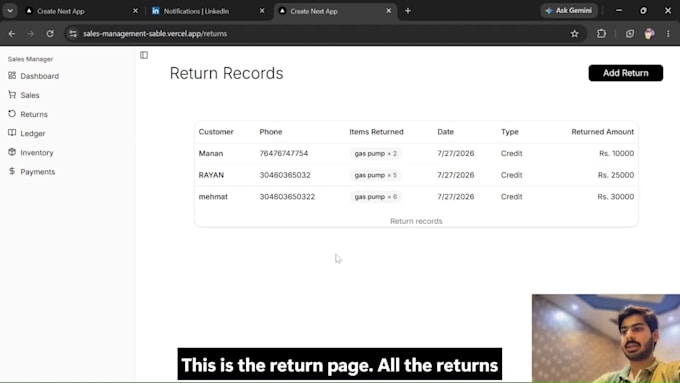Click the Phone column header
This screenshot has width=680, height=383.
271,132
